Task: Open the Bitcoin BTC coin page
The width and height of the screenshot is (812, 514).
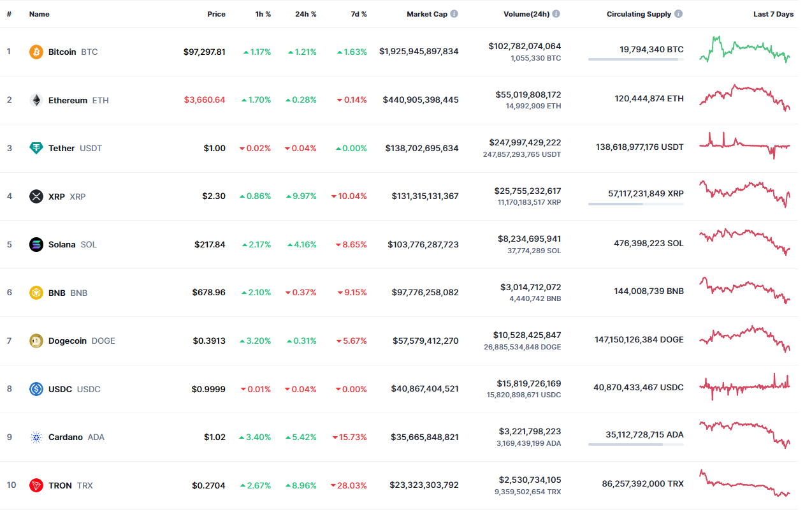Action: pos(73,52)
